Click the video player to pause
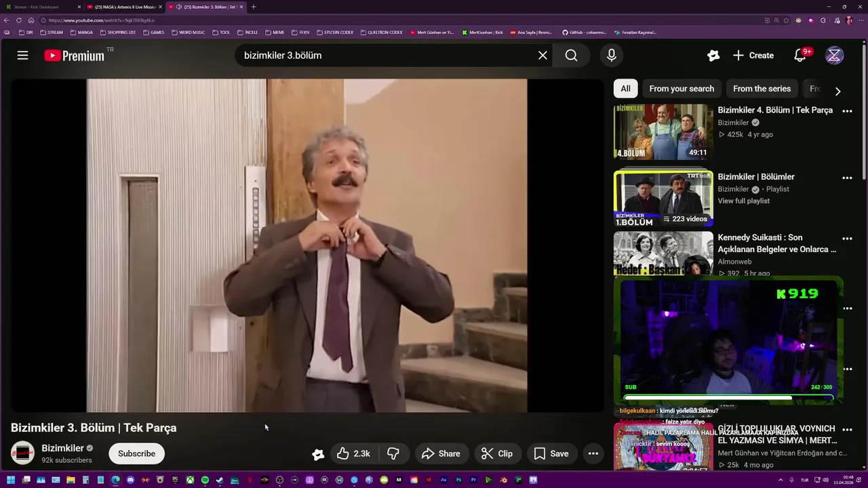 [307, 245]
